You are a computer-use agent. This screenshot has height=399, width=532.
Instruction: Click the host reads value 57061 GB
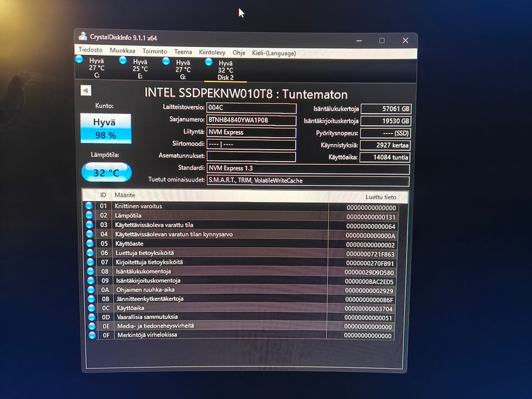pos(386,109)
